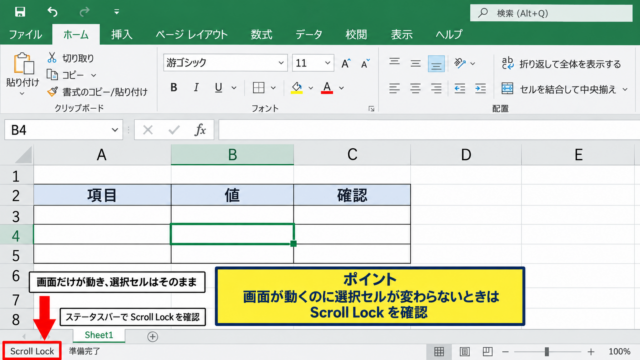Expand the borders dropdown arrow
640x360 pixels.
[273, 88]
